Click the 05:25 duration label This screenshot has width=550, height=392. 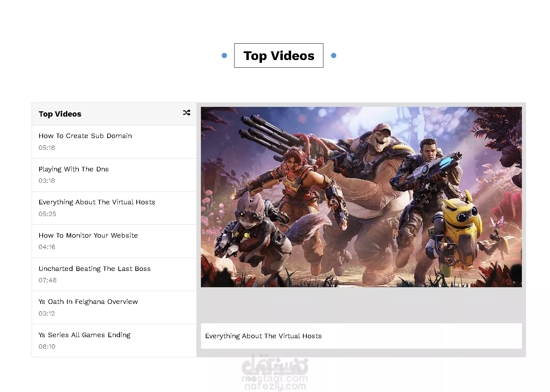click(x=48, y=214)
